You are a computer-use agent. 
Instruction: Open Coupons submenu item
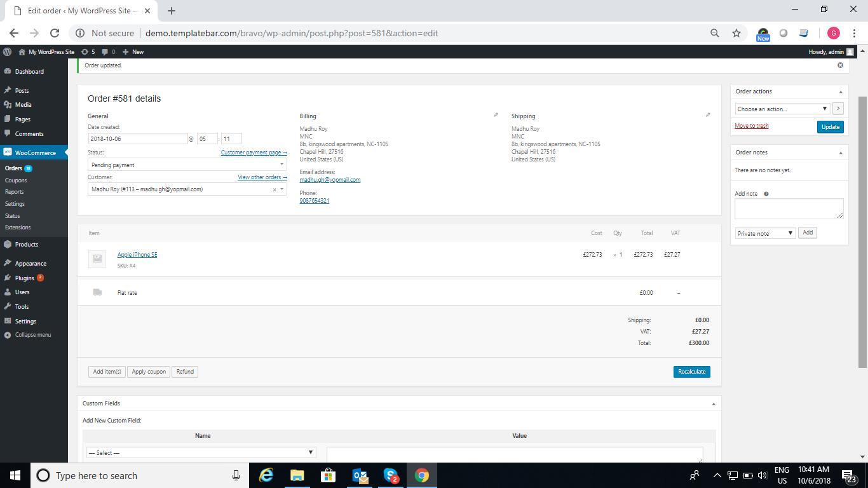click(16, 180)
